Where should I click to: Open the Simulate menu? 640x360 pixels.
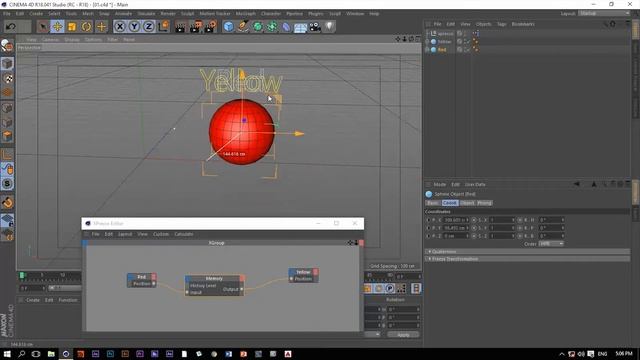click(146, 13)
